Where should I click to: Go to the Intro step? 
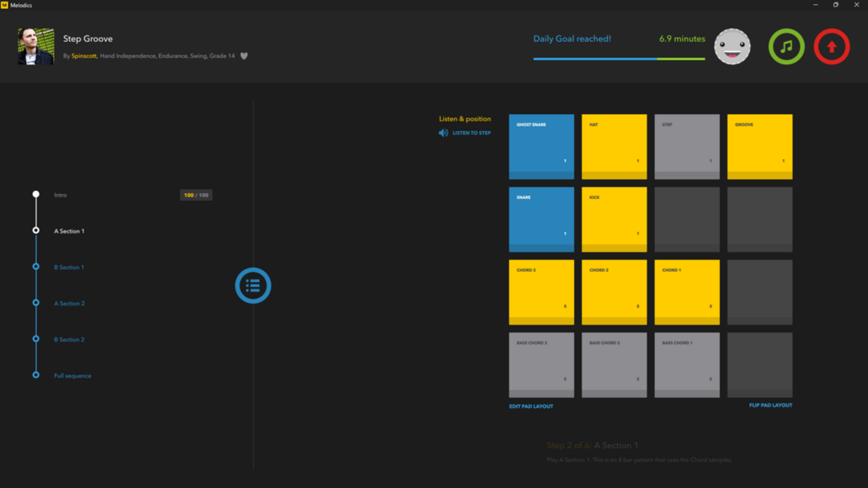(60, 195)
